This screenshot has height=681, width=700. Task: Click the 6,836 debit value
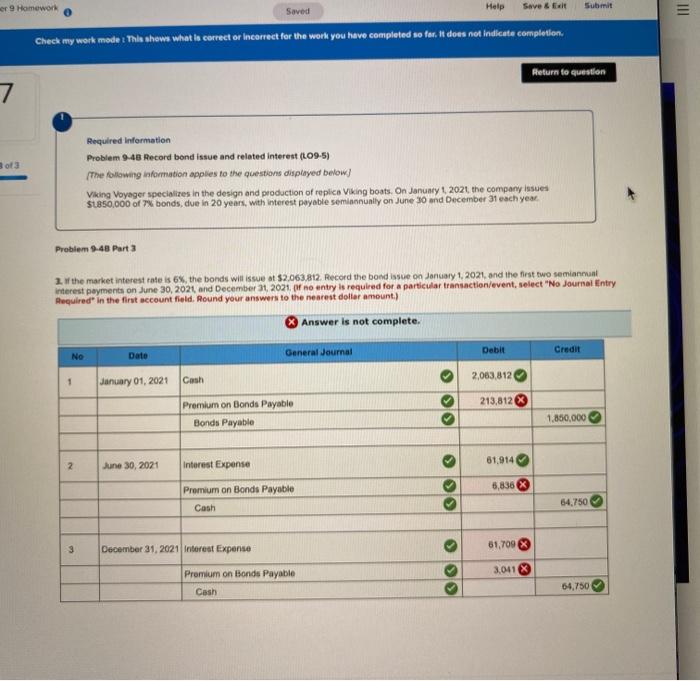[x=503, y=485]
